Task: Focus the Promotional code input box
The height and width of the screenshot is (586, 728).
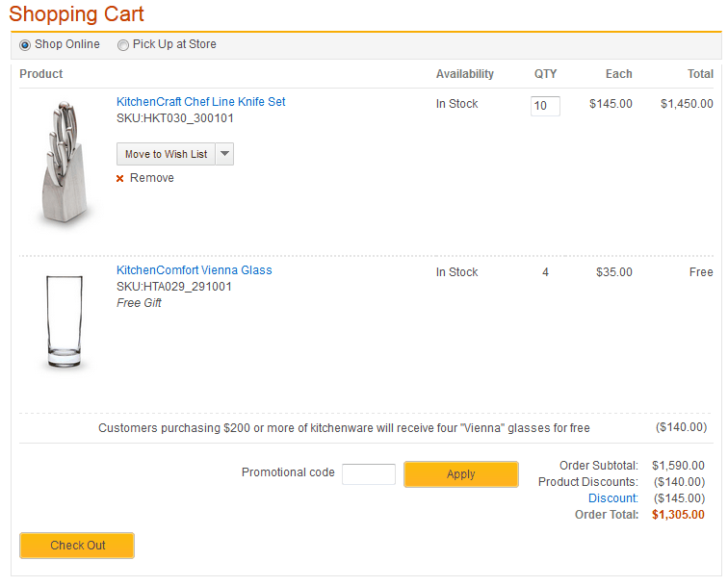Action: click(369, 473)
